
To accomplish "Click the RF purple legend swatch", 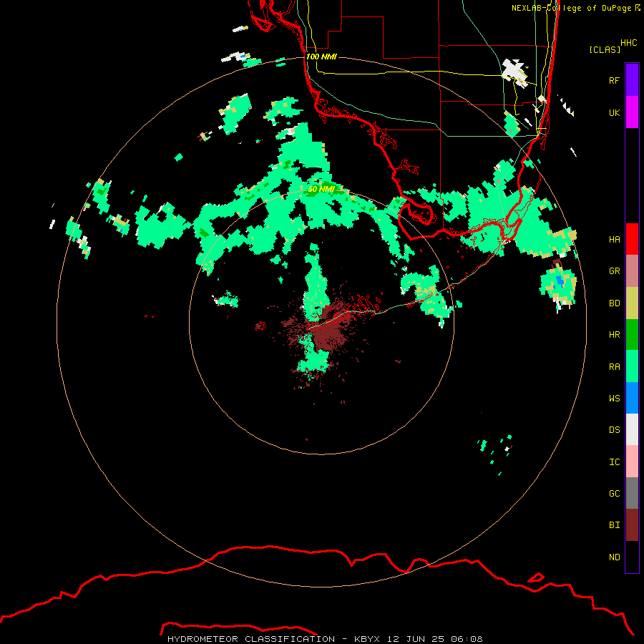I will (632, 80).
